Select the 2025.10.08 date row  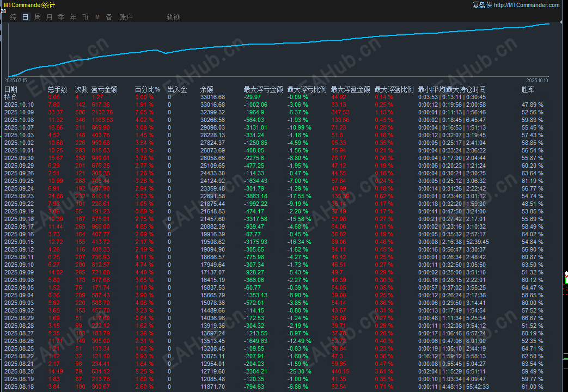pos(276,120)
